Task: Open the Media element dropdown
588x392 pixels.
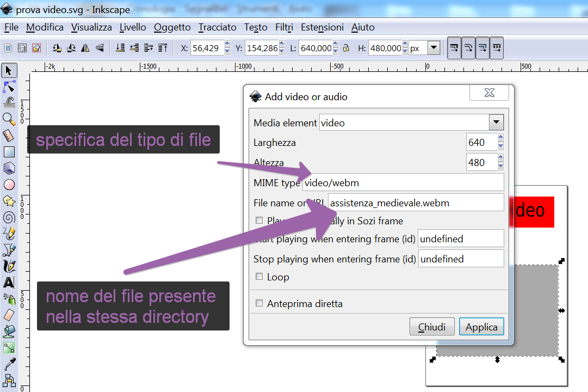Action: coord(496,122)
